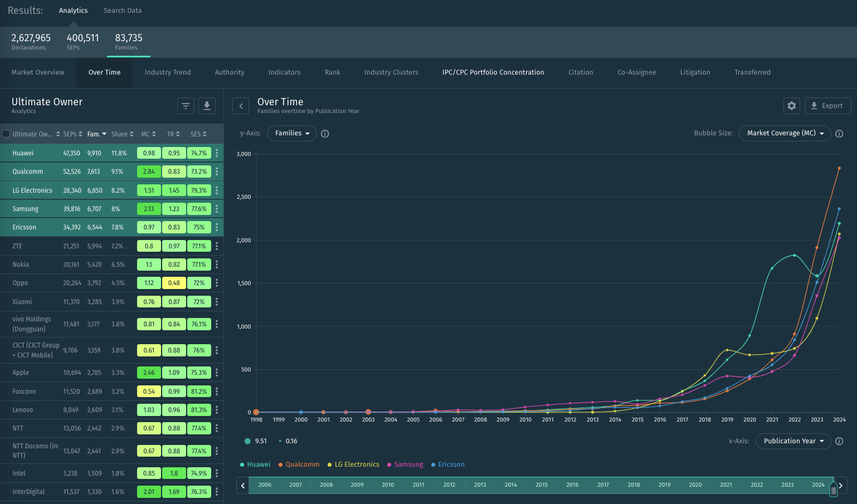Open row options for InterDigital
The height and width of the screenshot is (504, 857).
point(217,492)
